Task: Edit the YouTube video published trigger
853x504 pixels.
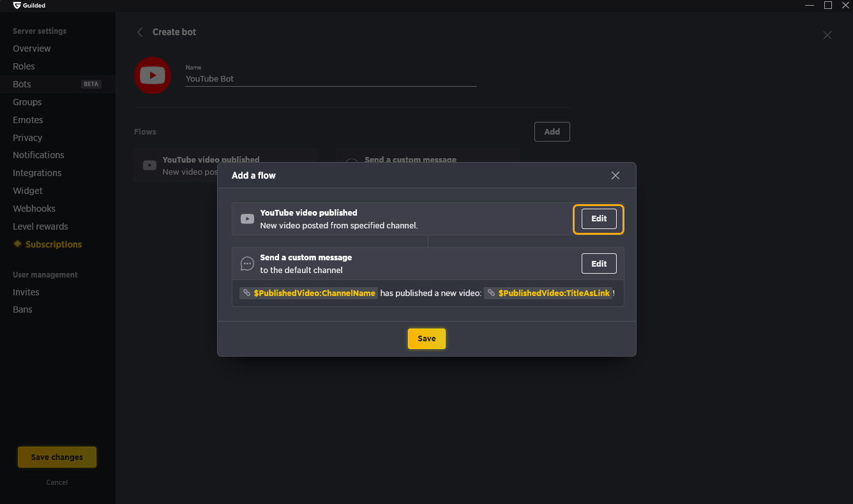Action: (599, 219)
